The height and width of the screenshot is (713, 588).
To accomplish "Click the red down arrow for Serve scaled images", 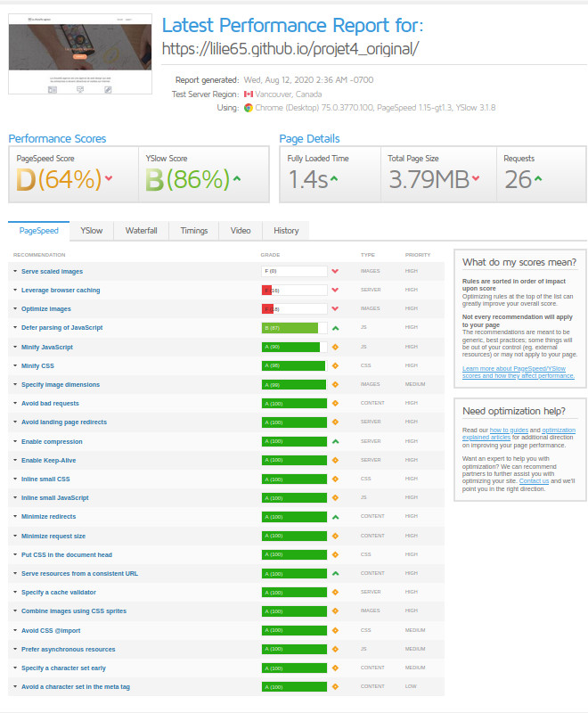I will (x=336, y=271).
